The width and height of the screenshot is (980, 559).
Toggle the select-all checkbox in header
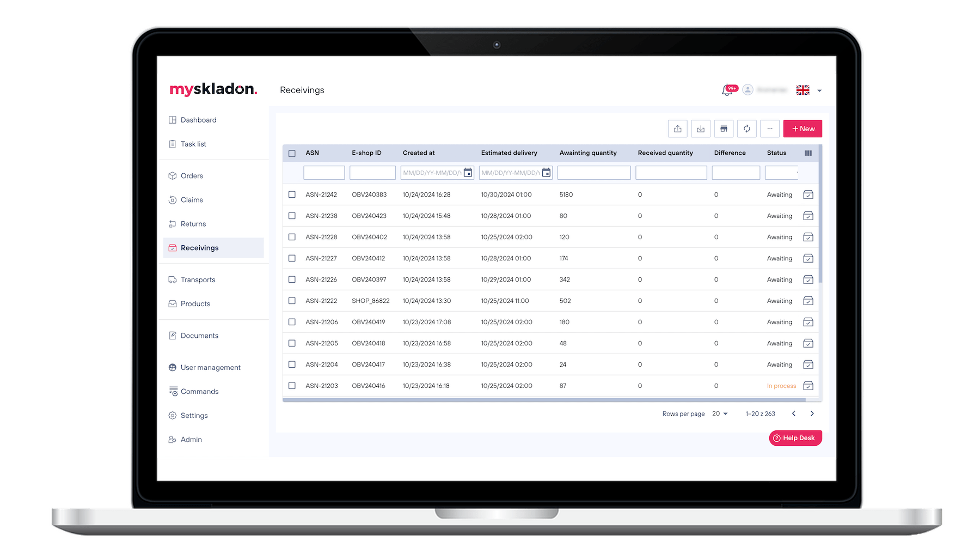292,153
